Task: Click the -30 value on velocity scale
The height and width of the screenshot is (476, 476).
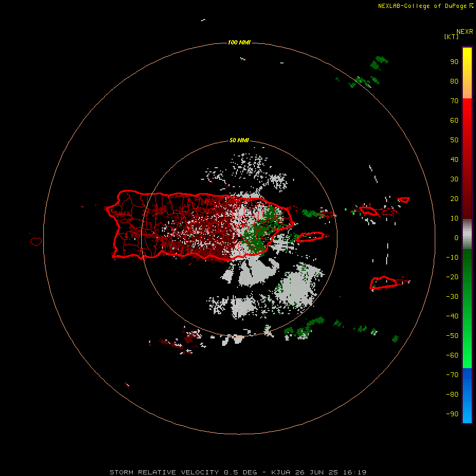Action: 452,297
